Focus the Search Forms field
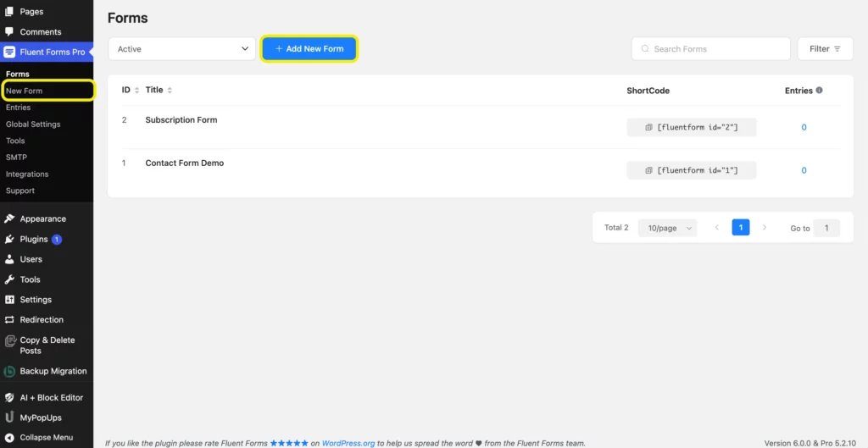Screen dimensions: 868x448 (711, 48)
